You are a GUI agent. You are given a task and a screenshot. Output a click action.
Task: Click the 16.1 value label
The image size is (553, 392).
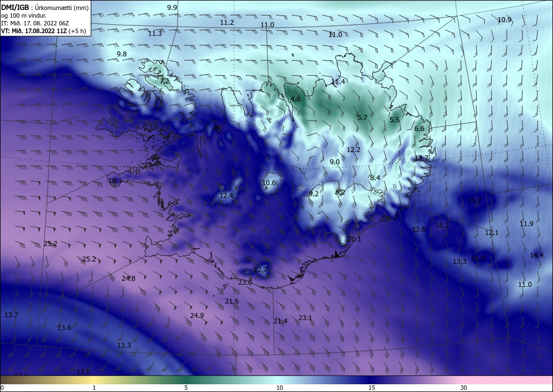[x=115, y=181]
